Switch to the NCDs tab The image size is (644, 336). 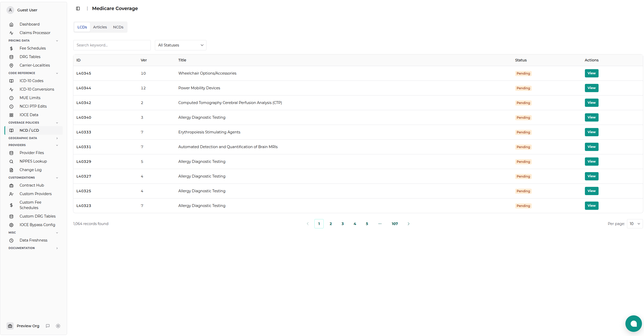118,27
